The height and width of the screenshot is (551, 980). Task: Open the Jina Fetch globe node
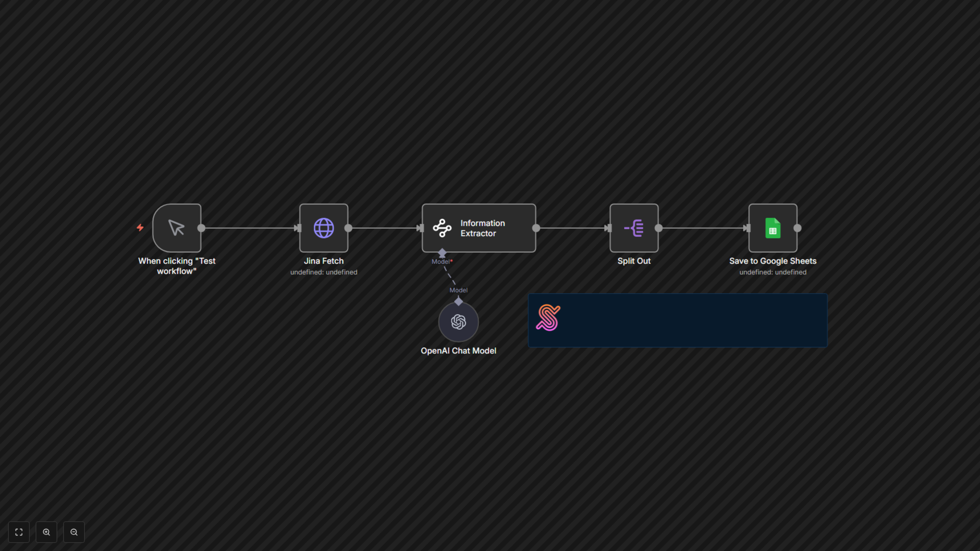click(323, 228)
